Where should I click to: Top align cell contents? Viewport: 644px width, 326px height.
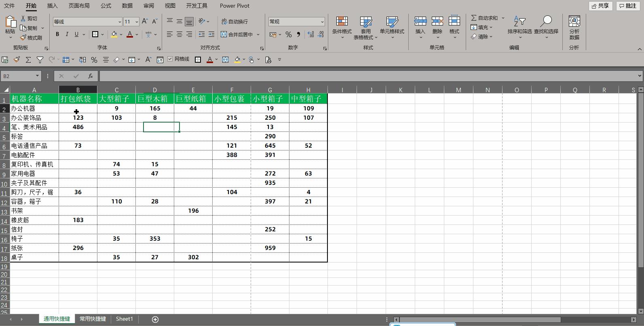[170, 21]
